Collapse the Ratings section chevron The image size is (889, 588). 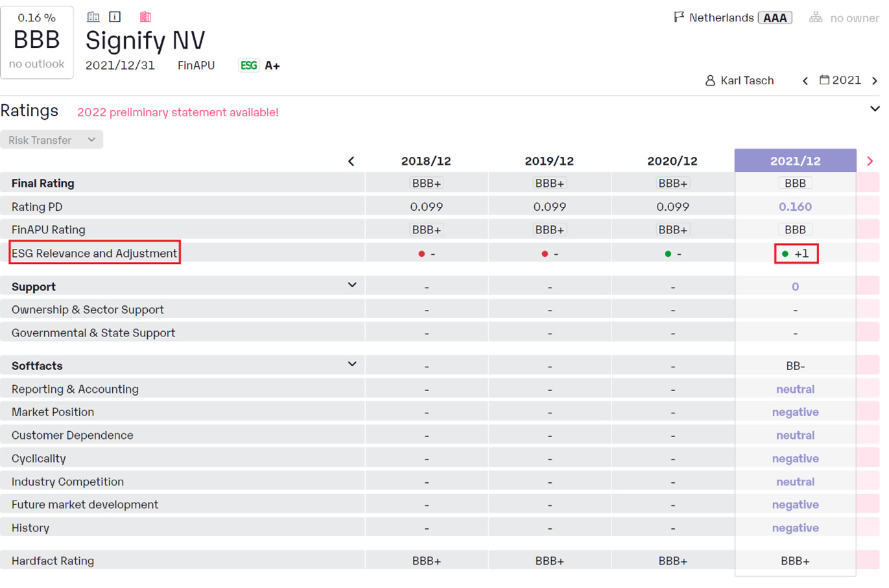pos(875,109)
